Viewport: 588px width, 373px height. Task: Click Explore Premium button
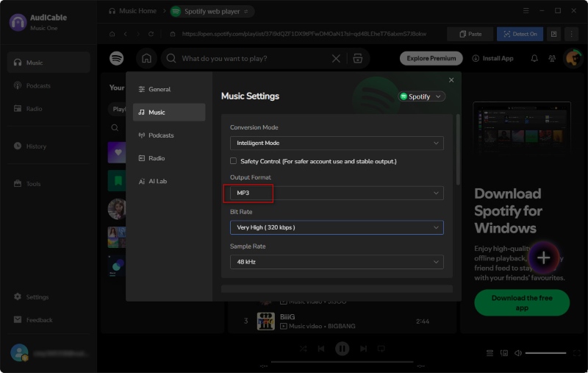[x=431, y=58]
